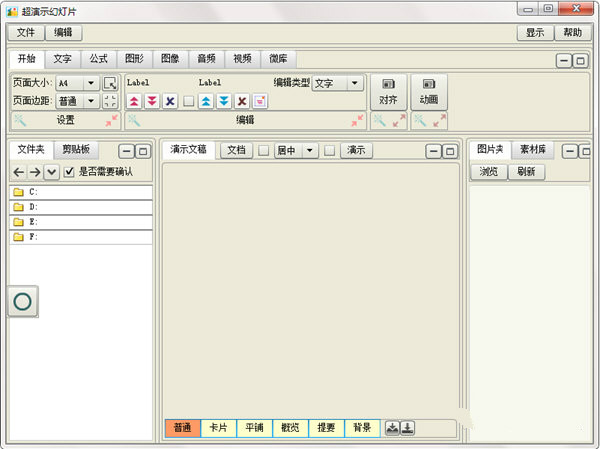The width and height of the screenshot is (600, 449).
Task: Click the blue move-down arrow icon
Action: coord(224,101)
